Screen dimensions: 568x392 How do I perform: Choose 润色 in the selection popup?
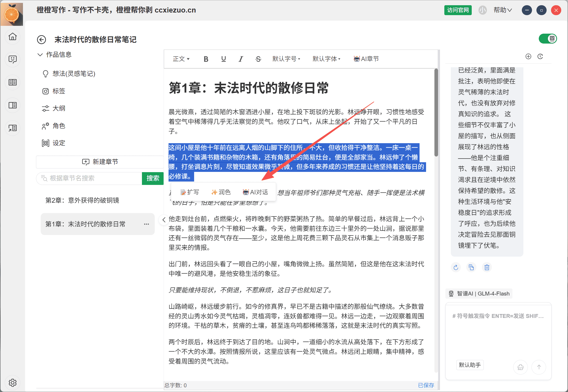(221, 192)
